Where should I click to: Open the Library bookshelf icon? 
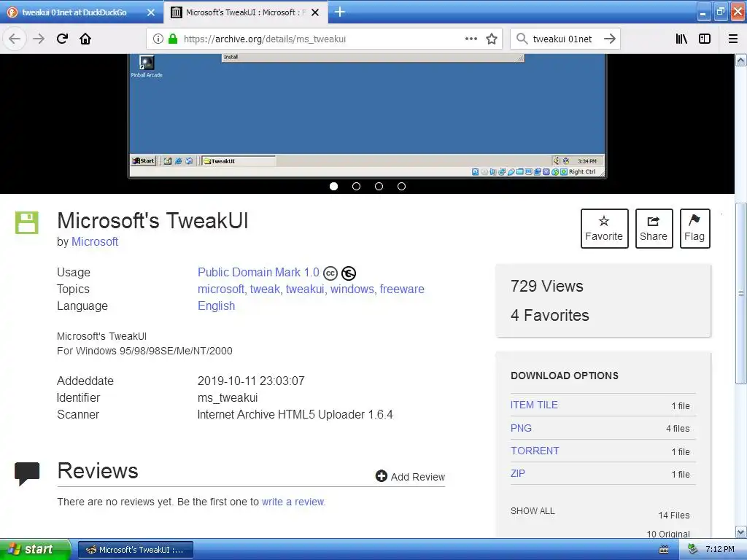pyautogui.click(x=681, y=39)
